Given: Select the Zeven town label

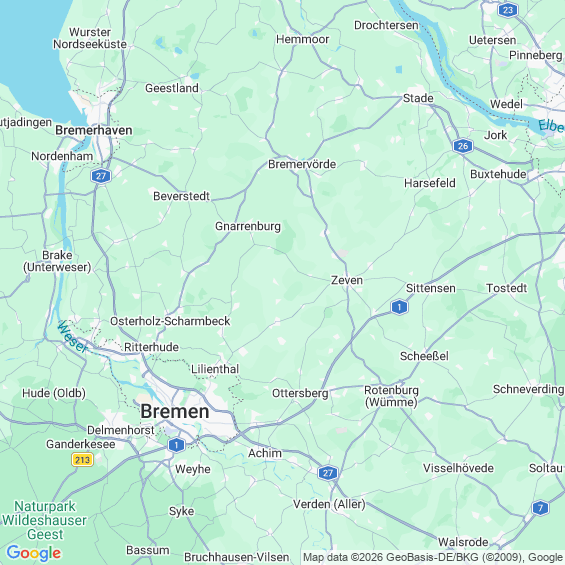Looking at the screenshot, I should coord(347,280).
